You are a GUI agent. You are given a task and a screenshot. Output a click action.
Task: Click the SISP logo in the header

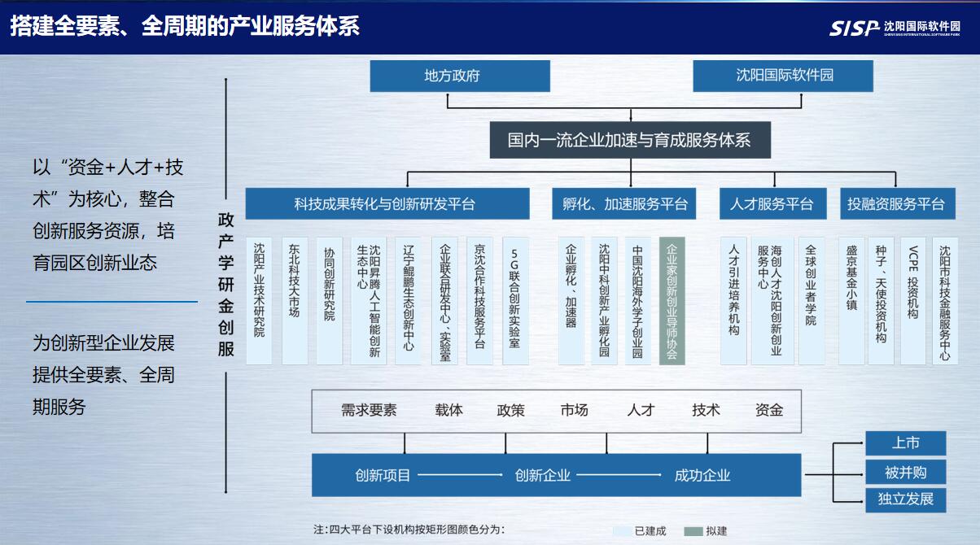pos(894,28)
